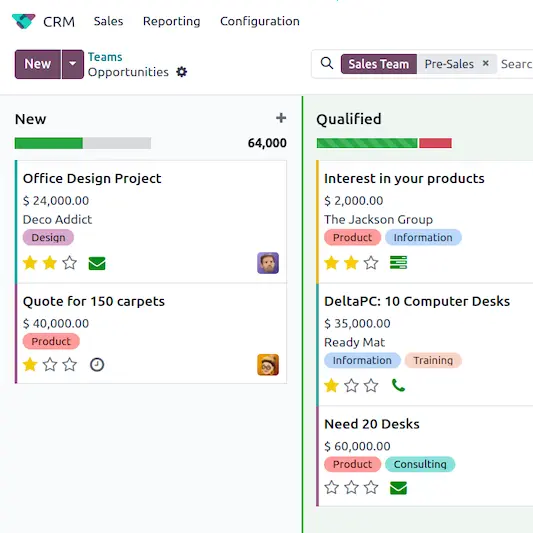Open the Reporting menu

[172, 21]
